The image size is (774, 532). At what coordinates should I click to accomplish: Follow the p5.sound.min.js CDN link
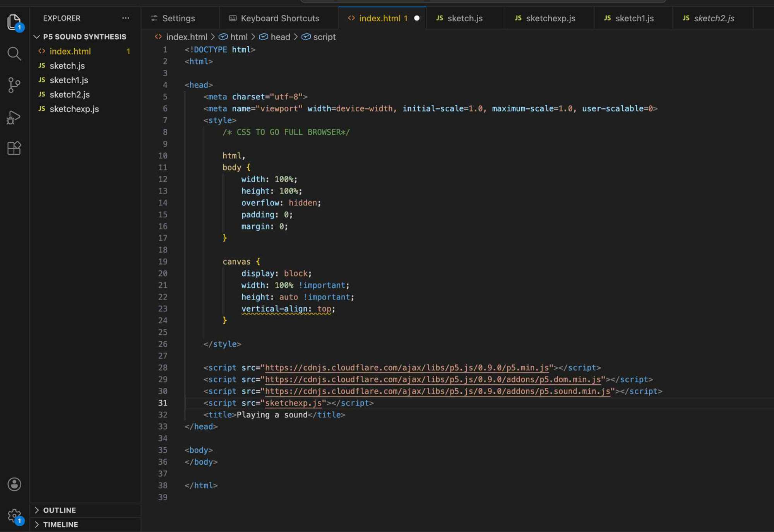(x=437, y=391)
